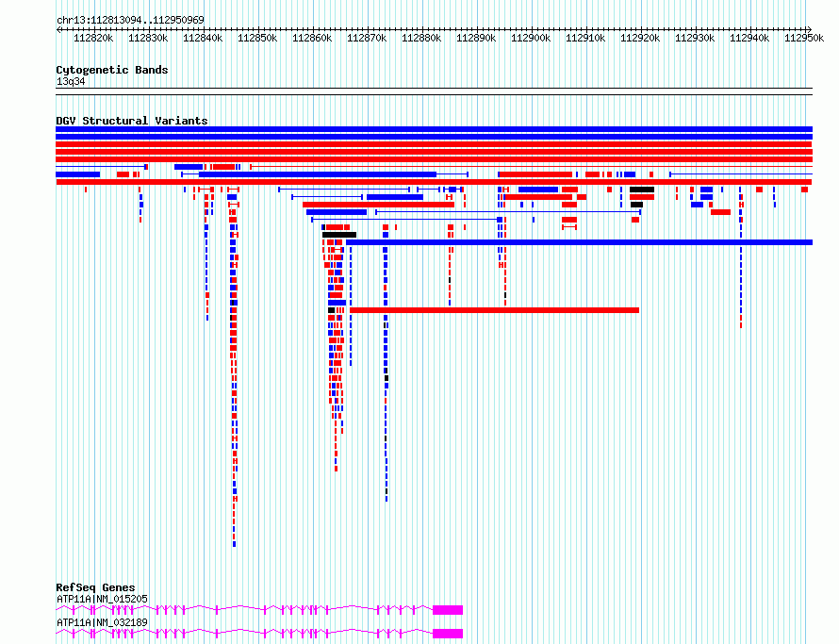Open the ATP11A|NM_032189 gene label
The image size is (839, 644).
(102, 622)
